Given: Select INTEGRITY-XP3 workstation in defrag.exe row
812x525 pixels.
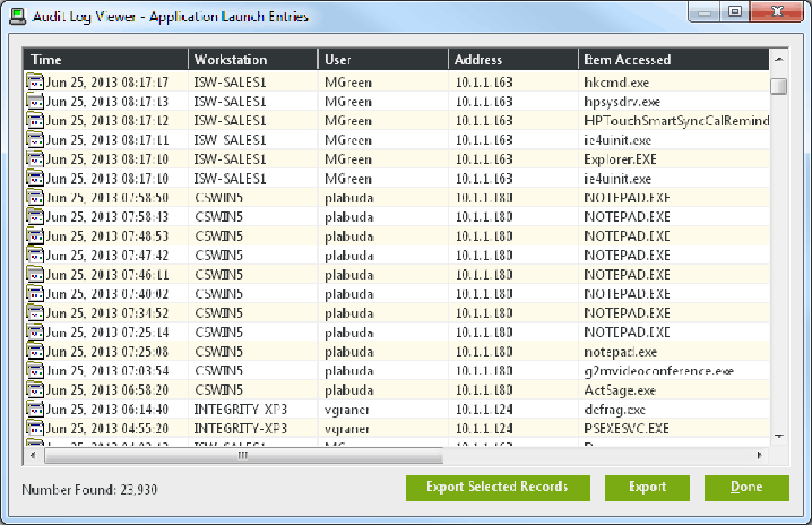Looking at the screenshot, I should tap(241, 410).
